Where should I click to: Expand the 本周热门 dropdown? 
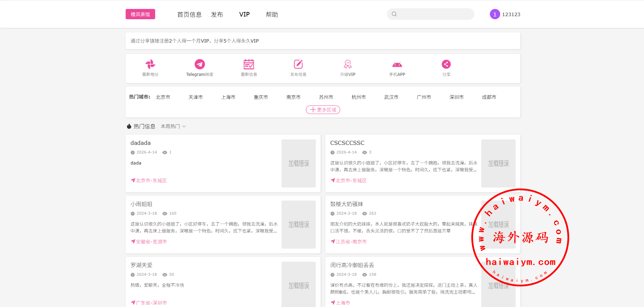[173, 126]
